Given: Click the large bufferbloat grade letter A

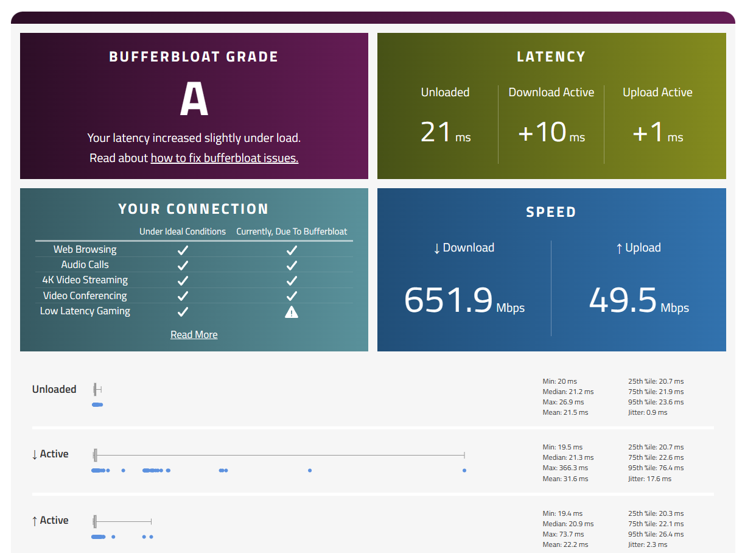Looking at the screenshot, I should (x=194, y=99).
